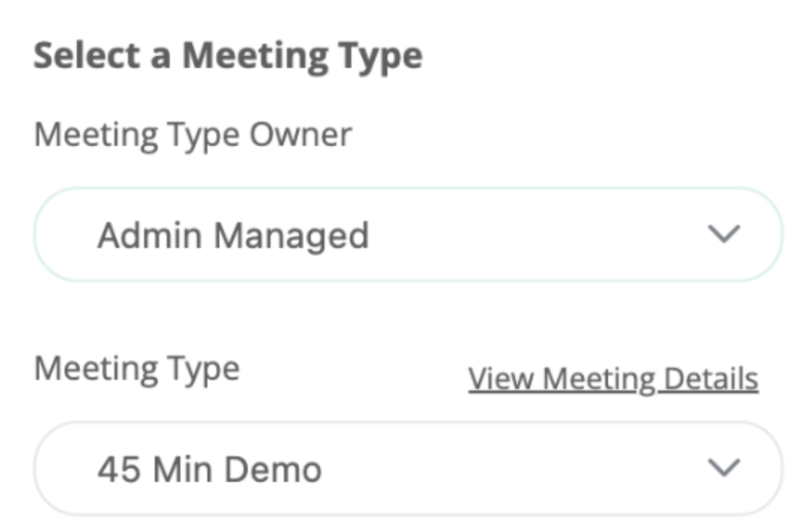Click the 'Admin Managed' selected value text
Image resolution: width=805 pixels, height=532 pixels.
[x=233, y=236]
